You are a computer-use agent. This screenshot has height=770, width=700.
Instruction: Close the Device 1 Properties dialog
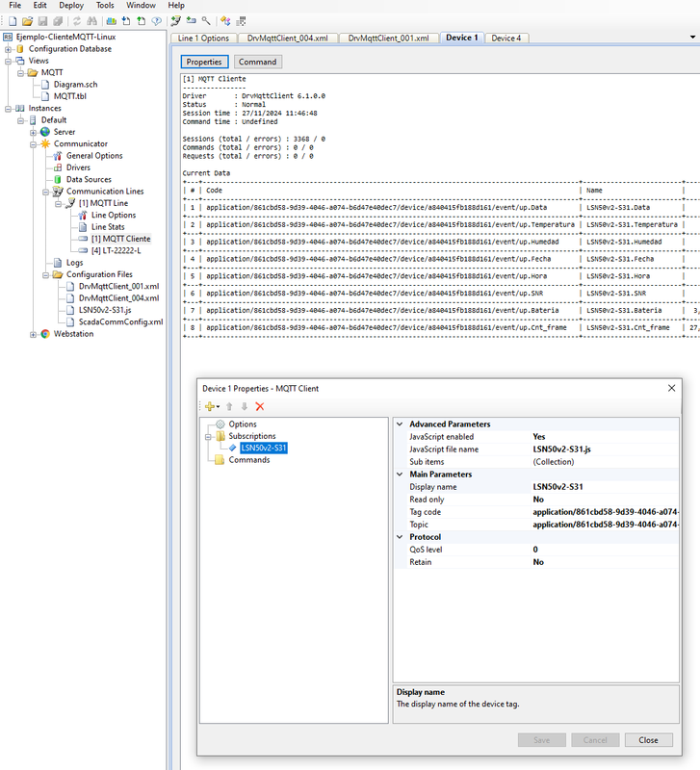click(671, 389)
